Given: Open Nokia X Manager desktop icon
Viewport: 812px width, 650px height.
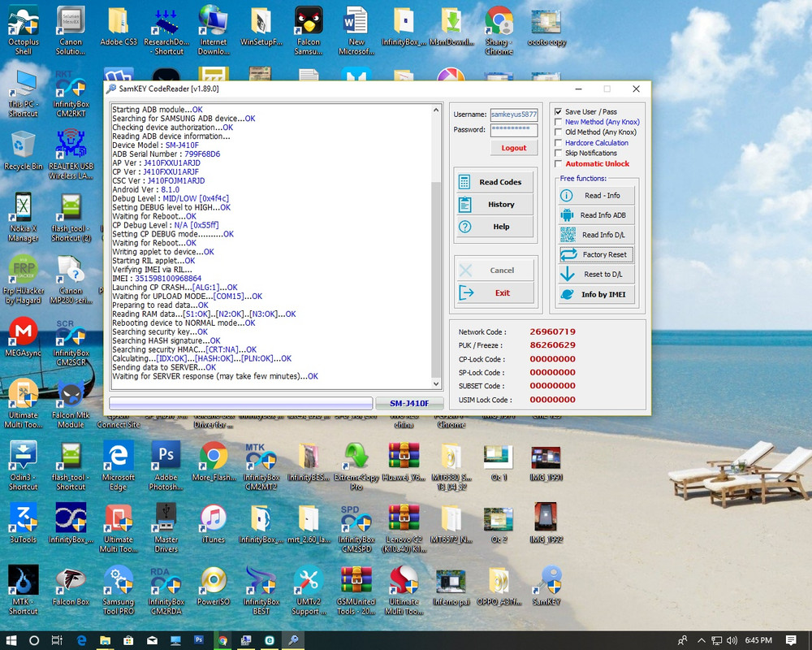Looking at the screenshot, I should (24, 218).
